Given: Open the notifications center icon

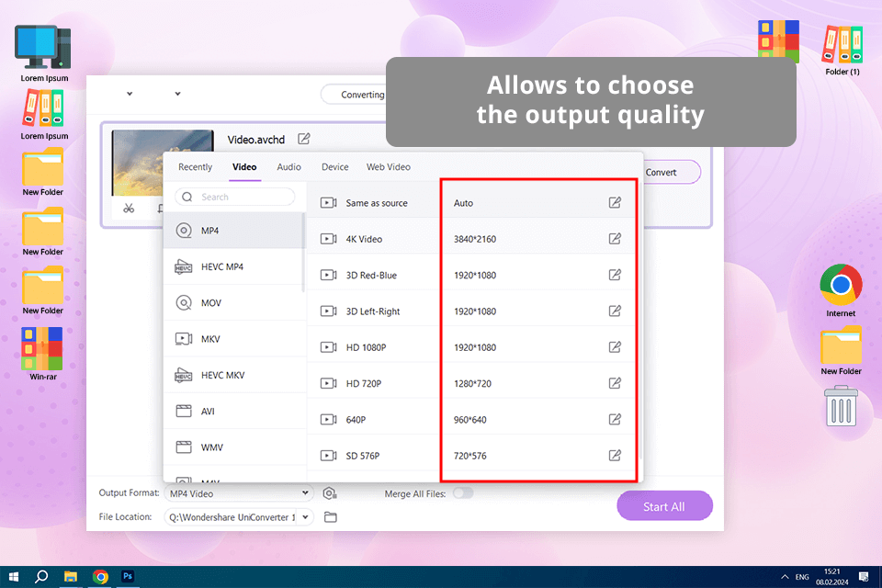Looking at the screenshot, I should pos(864,577).
